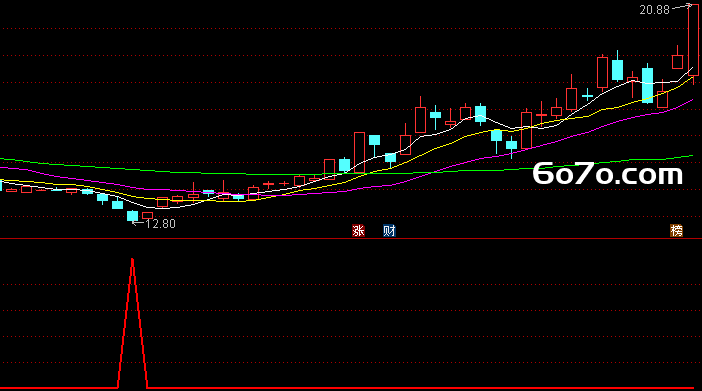Screen dimensions: 702x391
Task: Click the red 张 marker icon
Action: click(358, 231)
